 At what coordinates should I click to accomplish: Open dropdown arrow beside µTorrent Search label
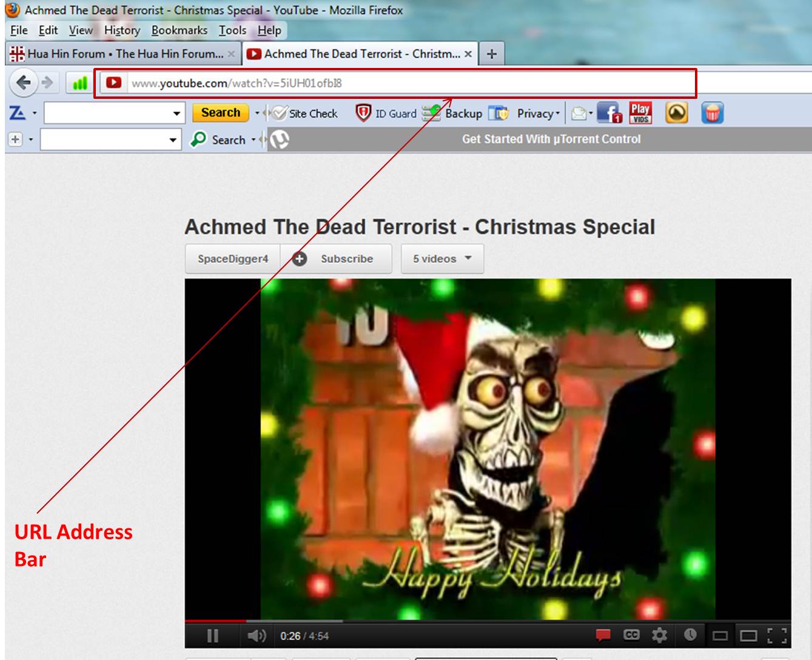[x=253, y=140]
